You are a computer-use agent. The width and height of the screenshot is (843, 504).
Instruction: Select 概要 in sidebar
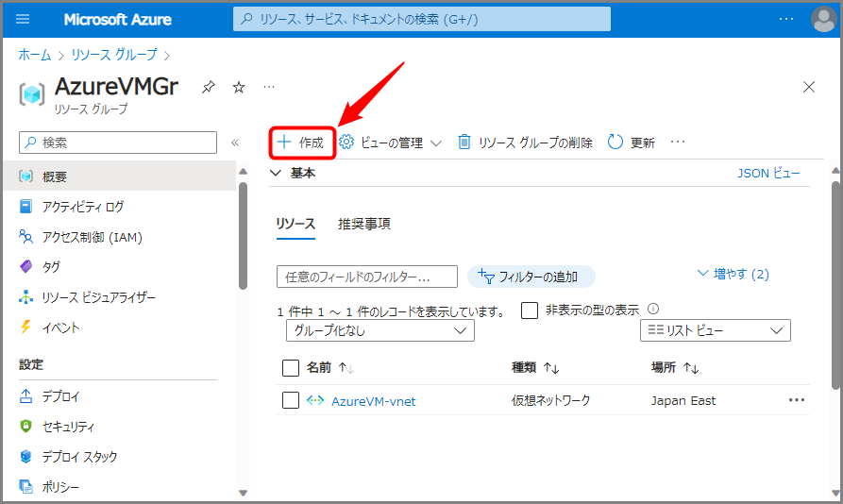[119, 176]
